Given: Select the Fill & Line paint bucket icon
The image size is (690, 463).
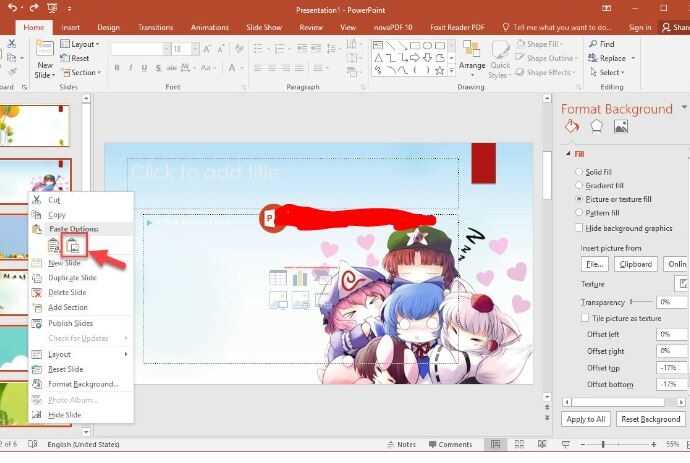Looking at the screenshot, I should (x=572, y=127).
